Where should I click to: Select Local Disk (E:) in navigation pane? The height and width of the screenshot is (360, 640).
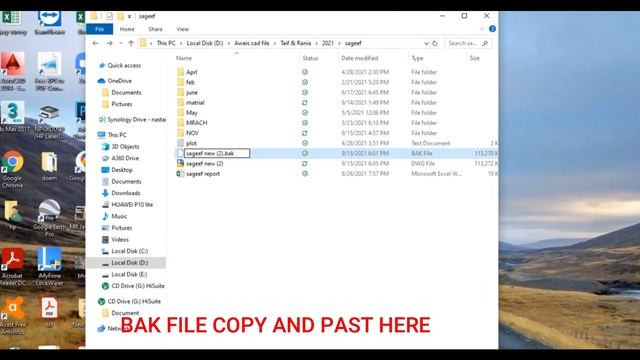pyautogui.click(x=129, y=274)
